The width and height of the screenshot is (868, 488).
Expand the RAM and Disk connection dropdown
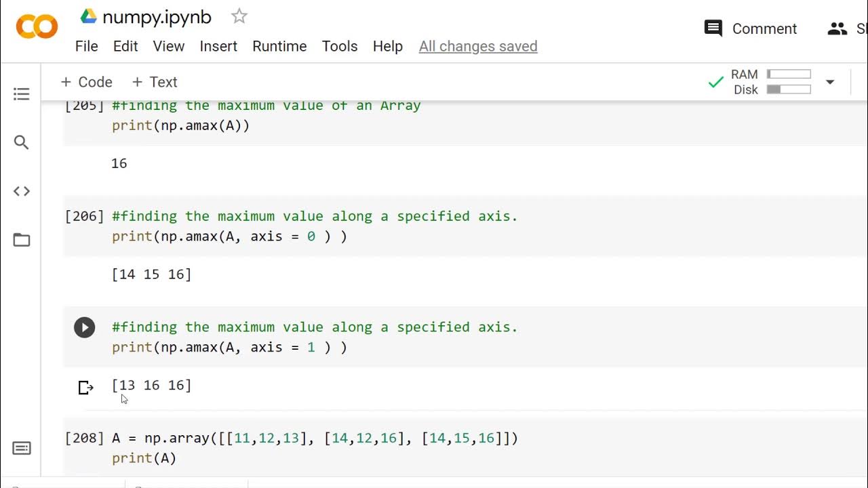pyautogui.click(x=830, y=82)
